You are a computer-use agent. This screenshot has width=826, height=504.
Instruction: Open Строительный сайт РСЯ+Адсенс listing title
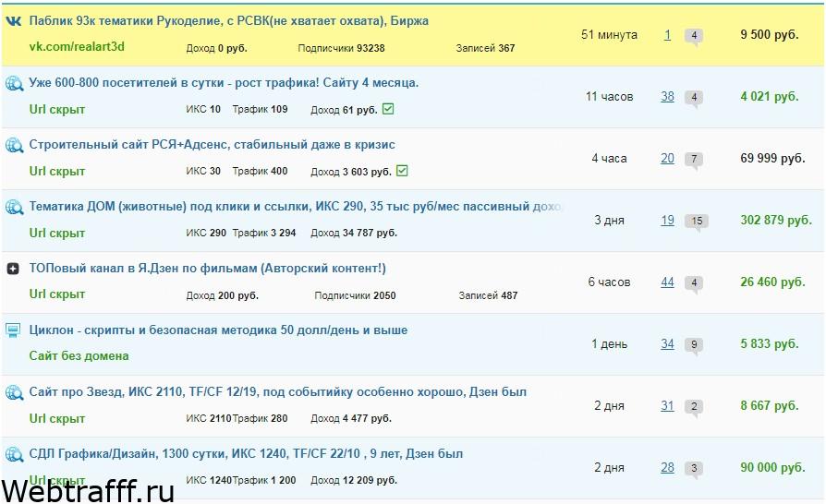(212, 145)
